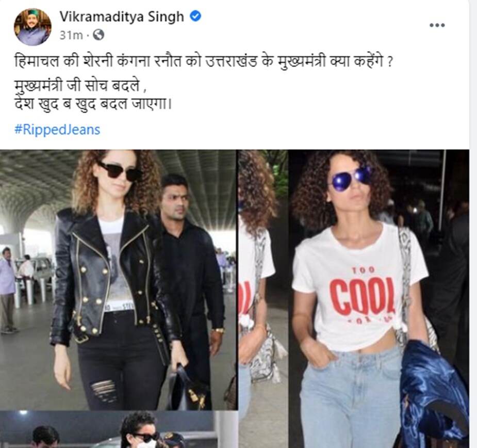Image resolution: width=477 pixels, height=448 pixels.
Task: Open the partially visible bottom-left photo
Action: (x=119, y=429)
